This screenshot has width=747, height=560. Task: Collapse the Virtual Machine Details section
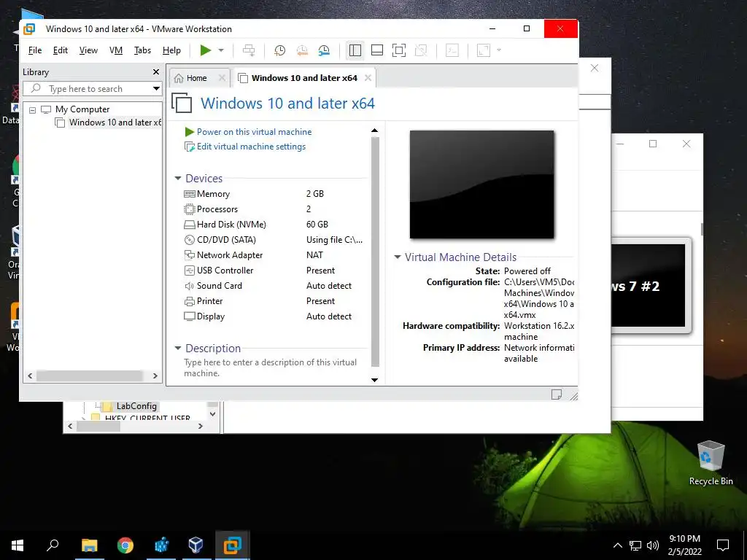(x=398, y=257)
